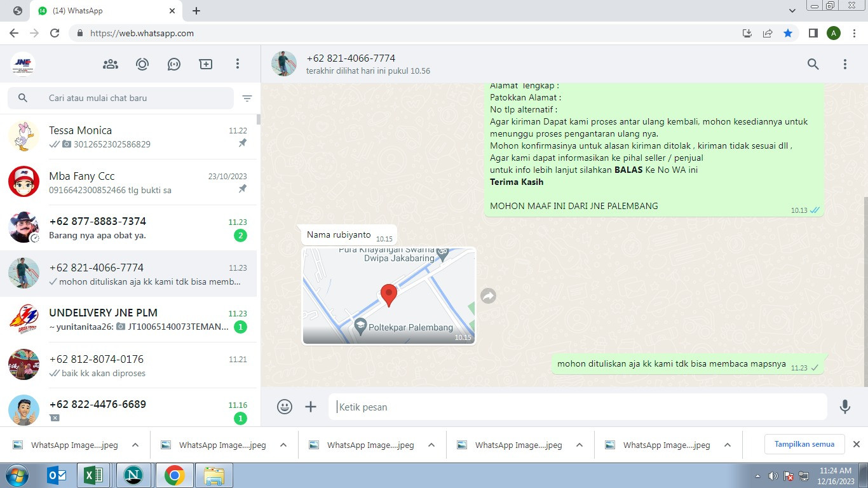The height and width of the screenshot is (488, 868).
Task: Click 'Tampilkan semua' in the downloads bar
Action: [x=804, y=444]
